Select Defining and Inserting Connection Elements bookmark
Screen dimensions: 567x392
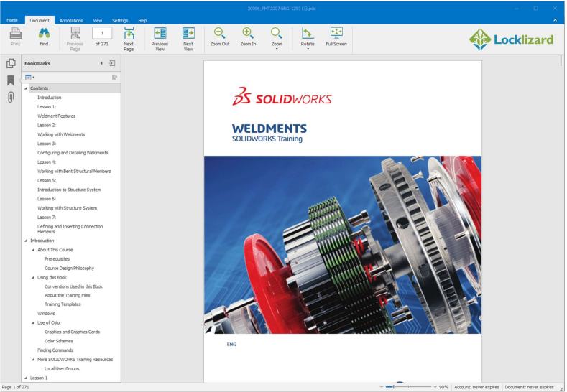70,229
